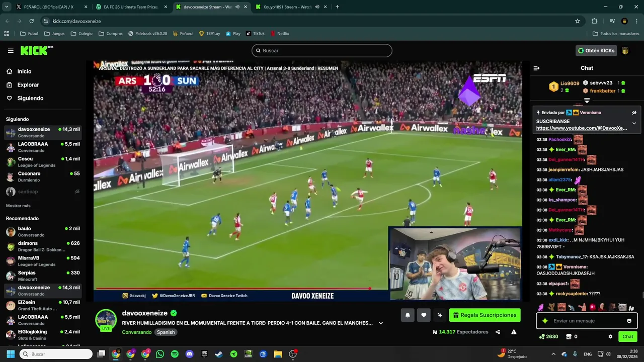Bookmark this page star icon
The image size is (644, 362).
[x=578, y=21]
